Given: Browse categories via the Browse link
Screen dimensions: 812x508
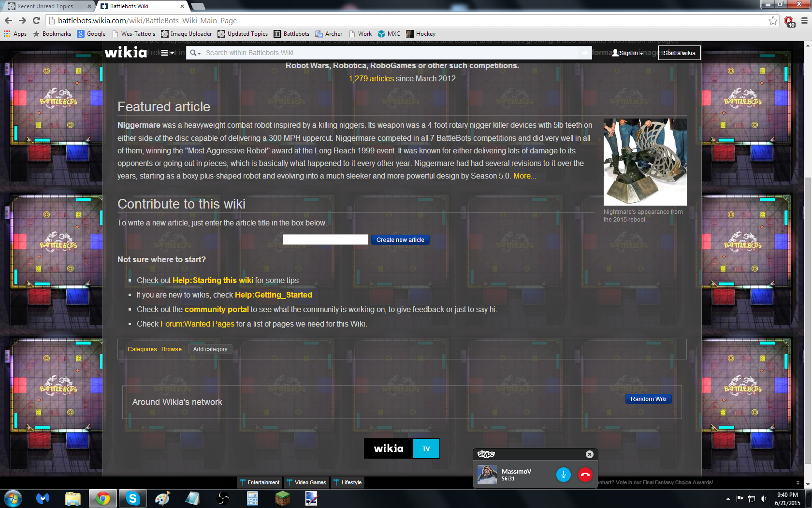Looking at the screenshot, I should [172, 349].
